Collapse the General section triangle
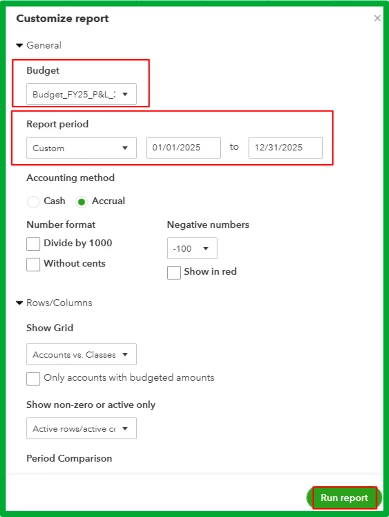The height and width of the screenshot is (517, 389). (x=20, y=45)
